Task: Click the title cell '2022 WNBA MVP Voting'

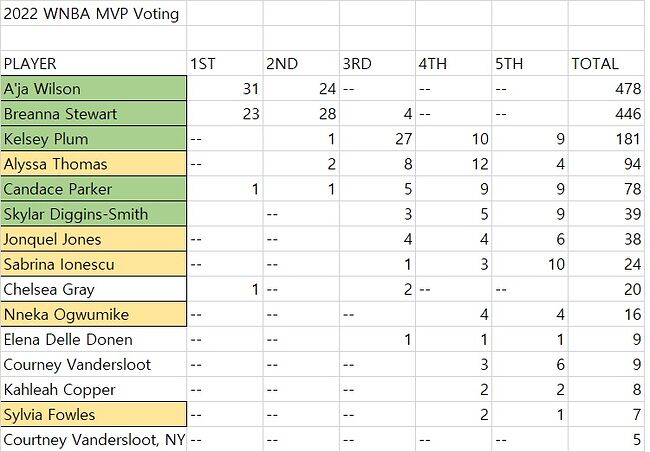Action: (93, 13)
